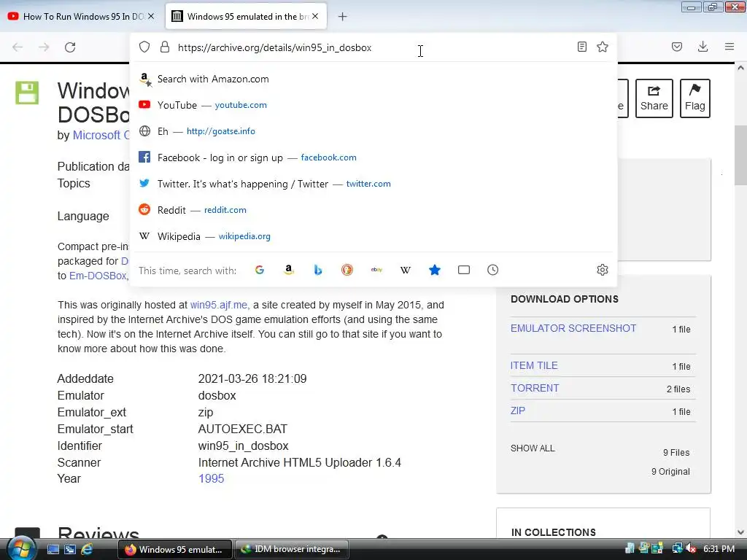Viewport: 747px width, 560px height.
Task: Click scrollbar up arrow
Action: tap(740, 68)
